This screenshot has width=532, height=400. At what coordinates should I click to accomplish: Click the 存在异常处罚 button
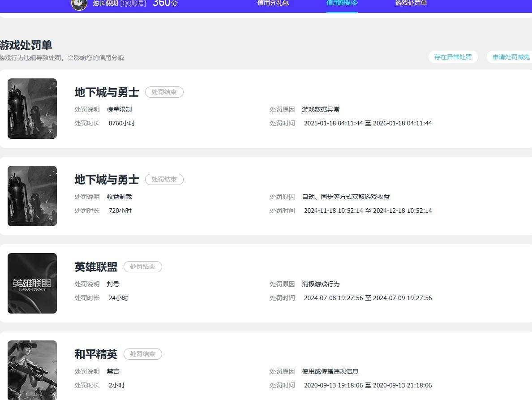click(453, 57)
